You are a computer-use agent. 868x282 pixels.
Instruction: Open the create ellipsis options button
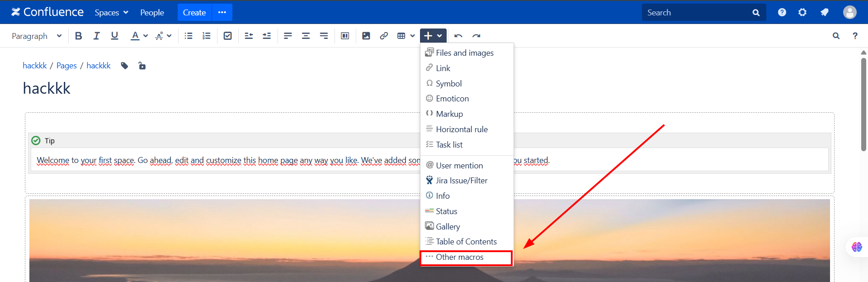click(222, 13)
